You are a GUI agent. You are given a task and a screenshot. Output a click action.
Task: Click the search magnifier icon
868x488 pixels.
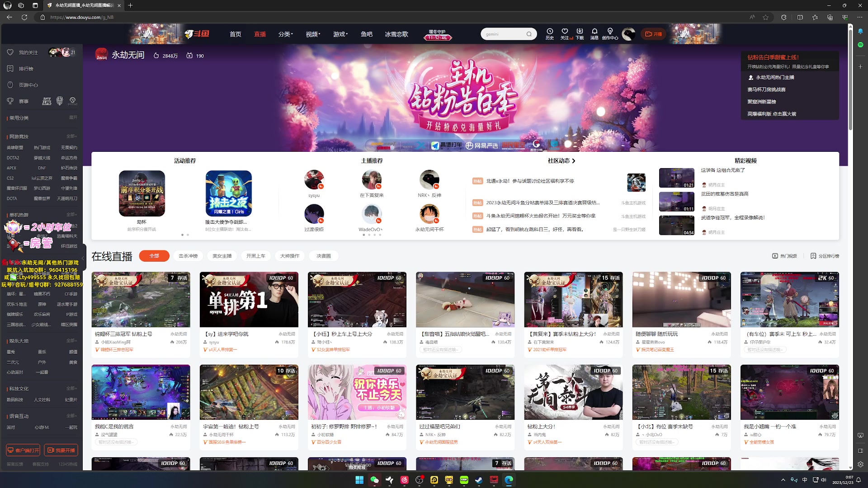click(x=529, y=34)
